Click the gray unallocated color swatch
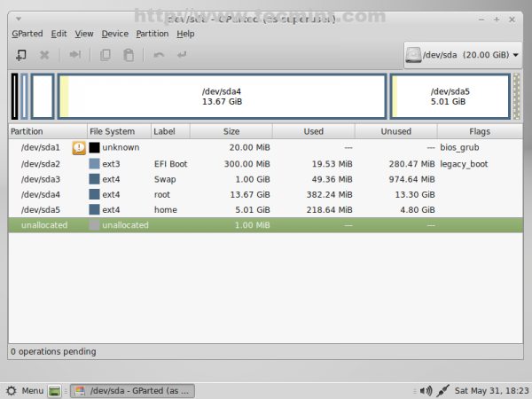Image resolution: width=532 pixels, height=399 pixels. pyautogui.click(x=94, y=225)
